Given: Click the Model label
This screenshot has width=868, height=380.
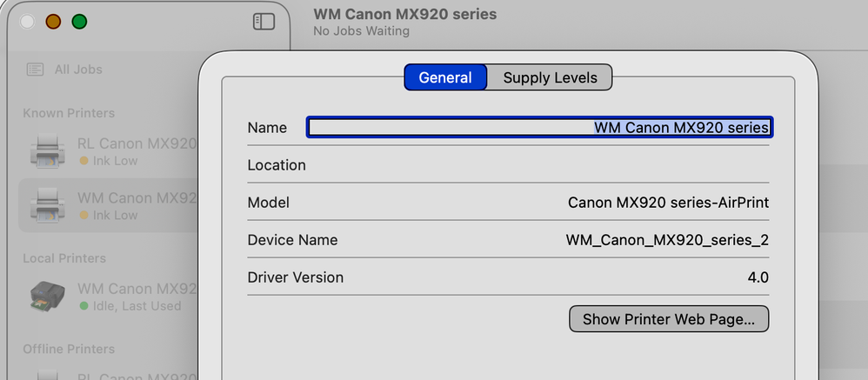Looking at the screenshot, I should (269, 203).
